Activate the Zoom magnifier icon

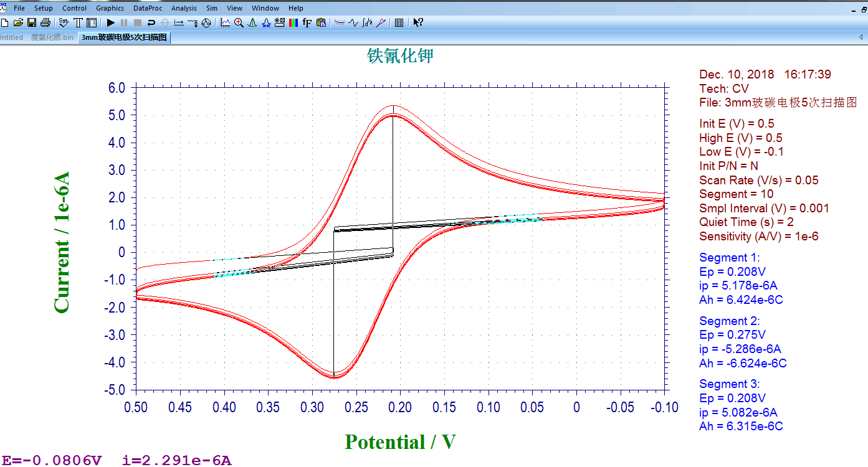(238, 22)
